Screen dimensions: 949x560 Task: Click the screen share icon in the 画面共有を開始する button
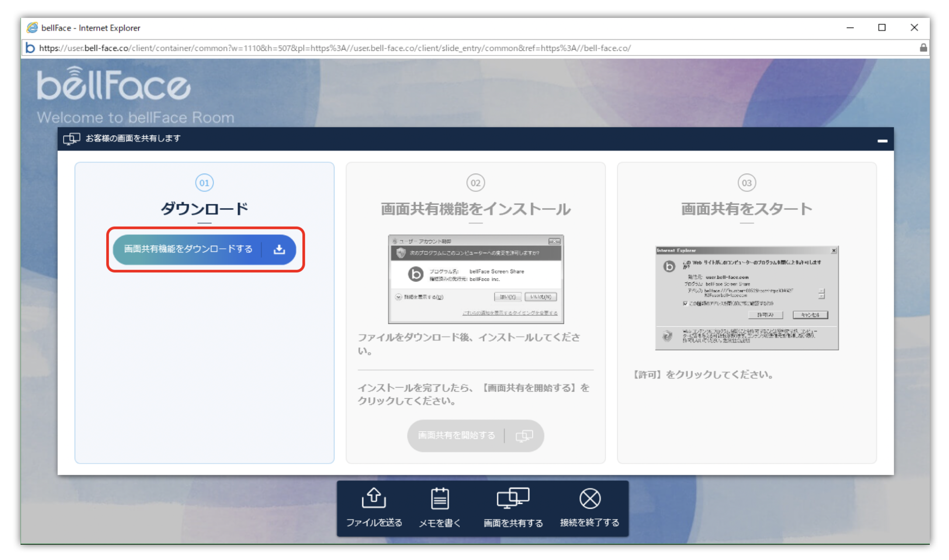[x=524, y=436]
